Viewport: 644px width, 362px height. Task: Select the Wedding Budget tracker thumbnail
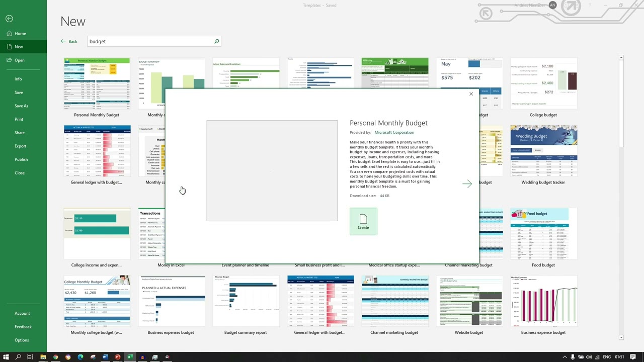click(543, 151)
